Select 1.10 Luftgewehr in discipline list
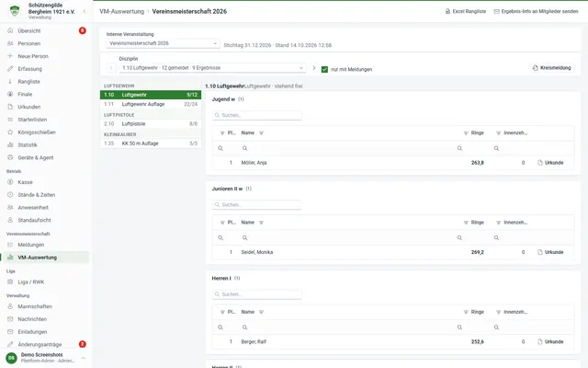 [x=151, y=95]
